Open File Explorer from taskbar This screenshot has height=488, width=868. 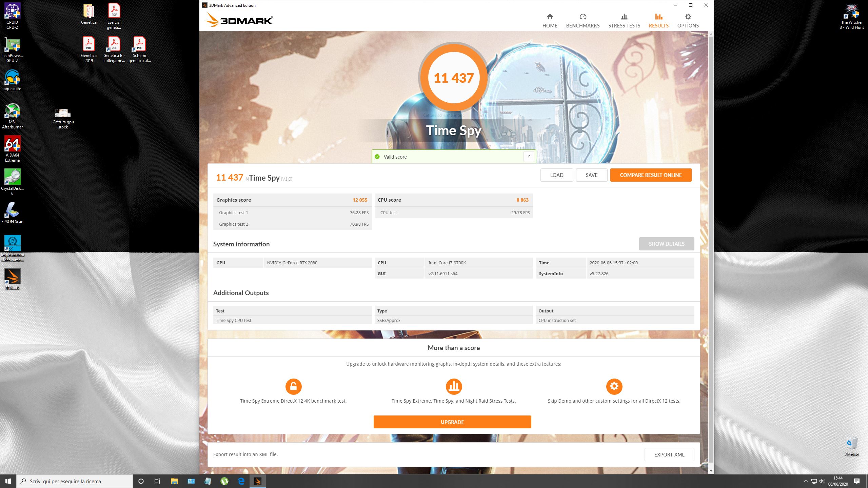[x=174, y=481]
